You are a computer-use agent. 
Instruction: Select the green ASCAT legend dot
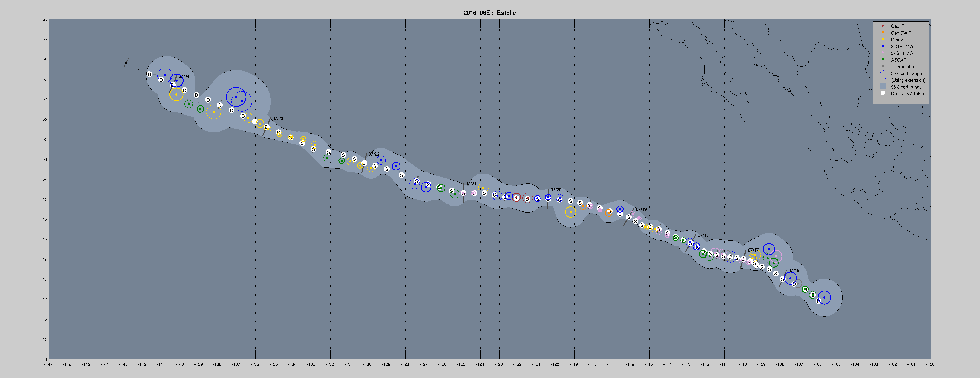coord(883,59)
